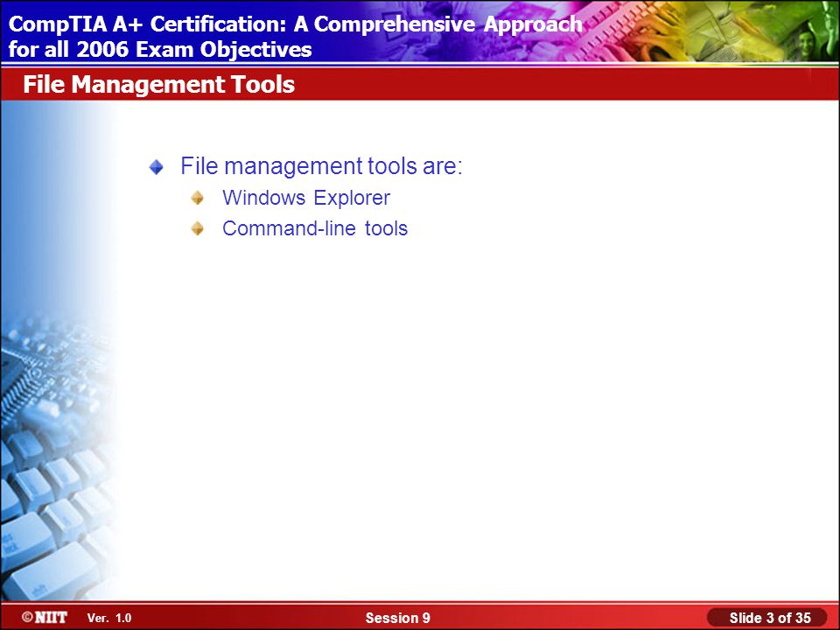
Task: Click the 'Command-line tools' bullet item
Action: (315, 228)
